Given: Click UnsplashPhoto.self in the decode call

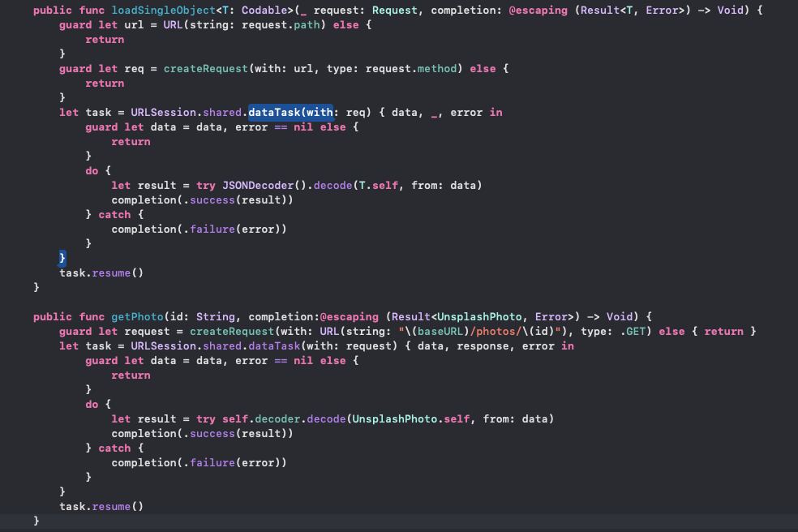Looking at the screenshot, I should tap(410, 419).
